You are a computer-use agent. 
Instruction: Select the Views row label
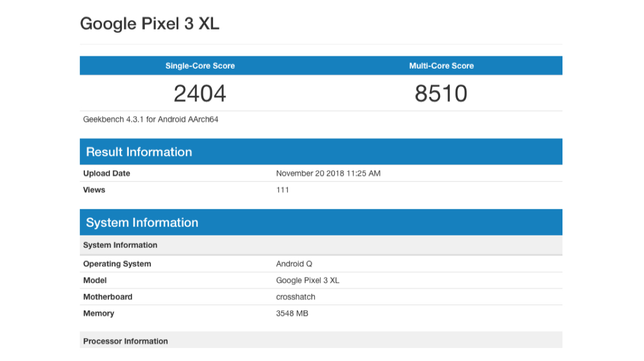pos(94,190)
